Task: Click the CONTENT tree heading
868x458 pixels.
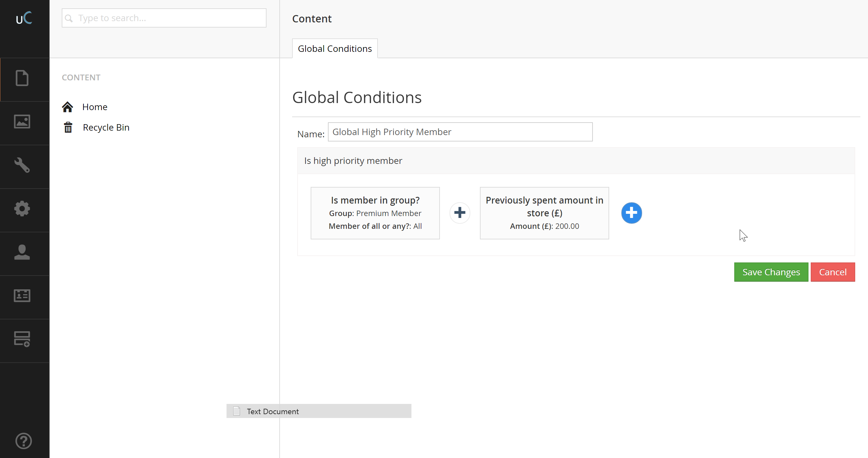Action: point(81,77)
